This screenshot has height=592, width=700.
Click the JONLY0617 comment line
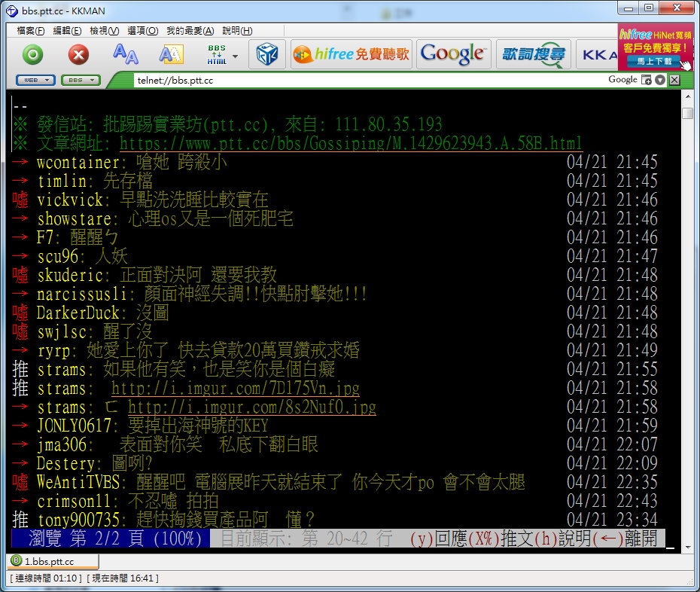point(335,426)
